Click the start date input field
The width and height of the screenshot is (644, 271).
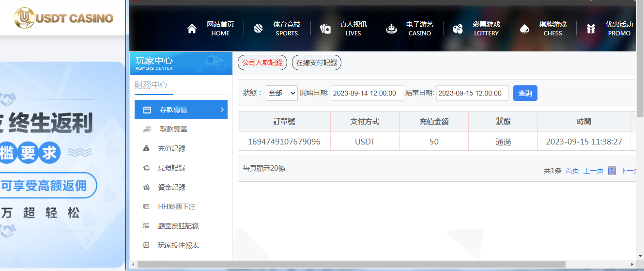[367, 93]
